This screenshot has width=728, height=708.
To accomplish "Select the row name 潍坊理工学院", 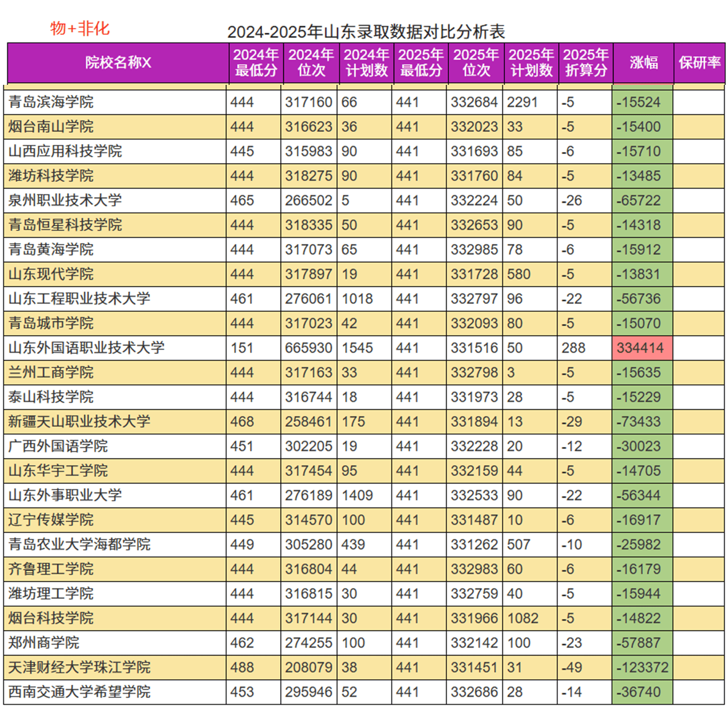I will [x=51, y=593].
